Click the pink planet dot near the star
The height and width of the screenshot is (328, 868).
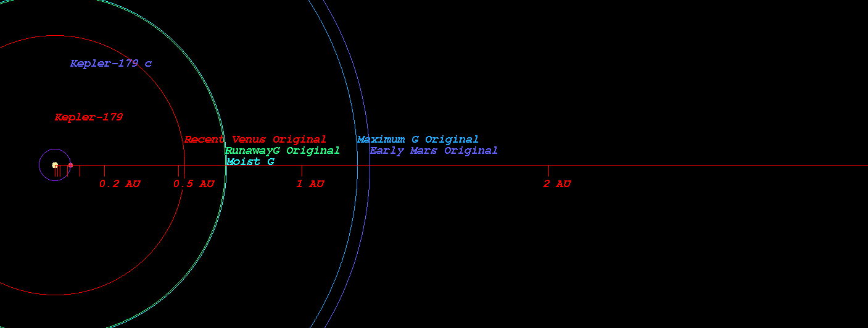[70, 165]
